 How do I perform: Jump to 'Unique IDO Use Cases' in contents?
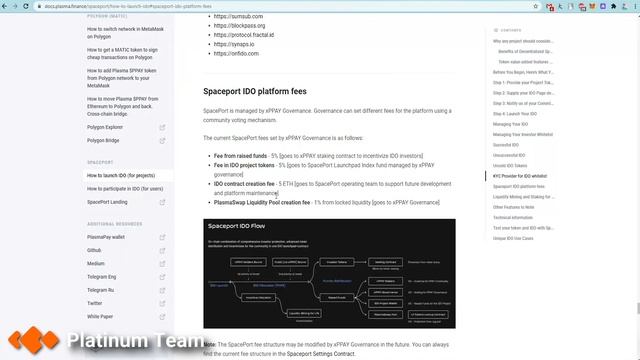pos(513,238)
